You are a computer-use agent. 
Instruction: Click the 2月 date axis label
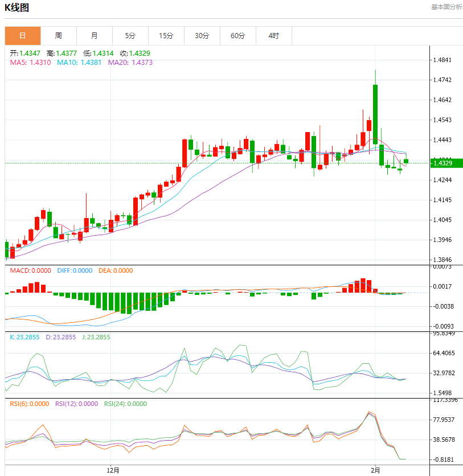click(x=375, y=470)
